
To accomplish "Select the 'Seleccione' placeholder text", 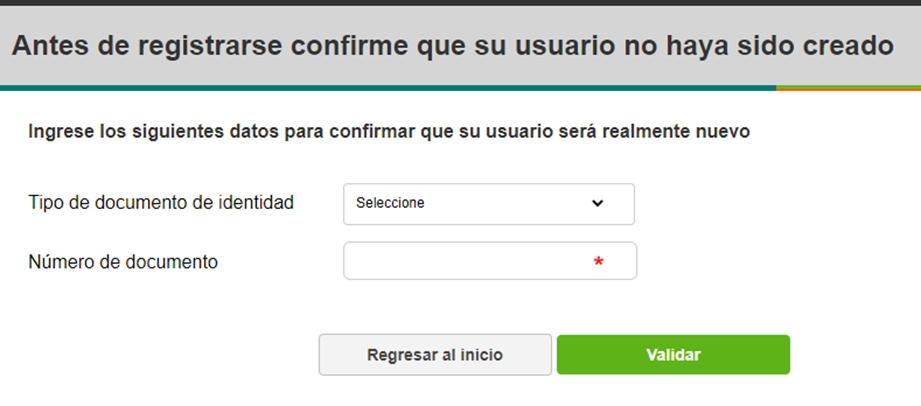I will [390, 203].
